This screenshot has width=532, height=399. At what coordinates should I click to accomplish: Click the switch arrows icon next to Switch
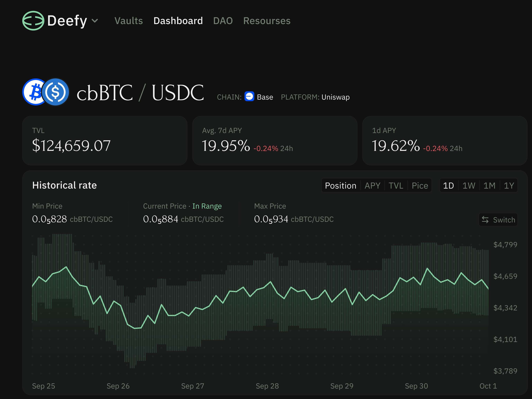click(x=485, y=220)
